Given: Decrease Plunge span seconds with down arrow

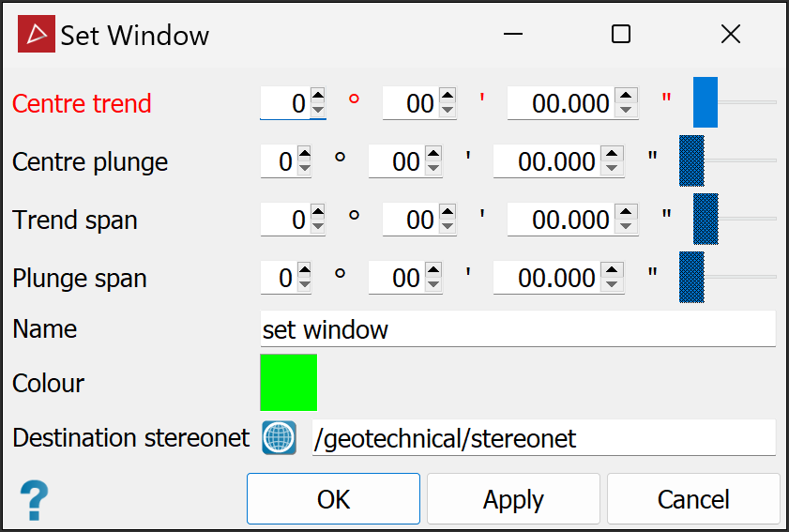Looking at the screenshot, I should [612, 286].
